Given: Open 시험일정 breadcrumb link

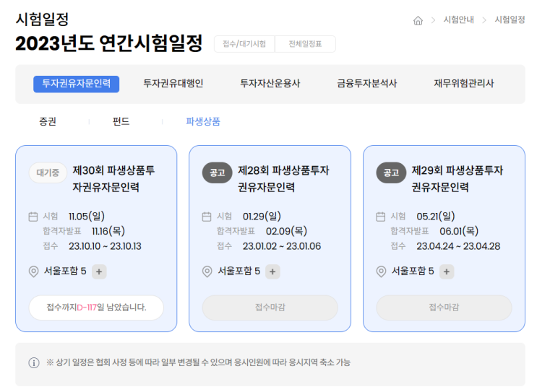Looking at the screenshot, I should tap(510, 19).
